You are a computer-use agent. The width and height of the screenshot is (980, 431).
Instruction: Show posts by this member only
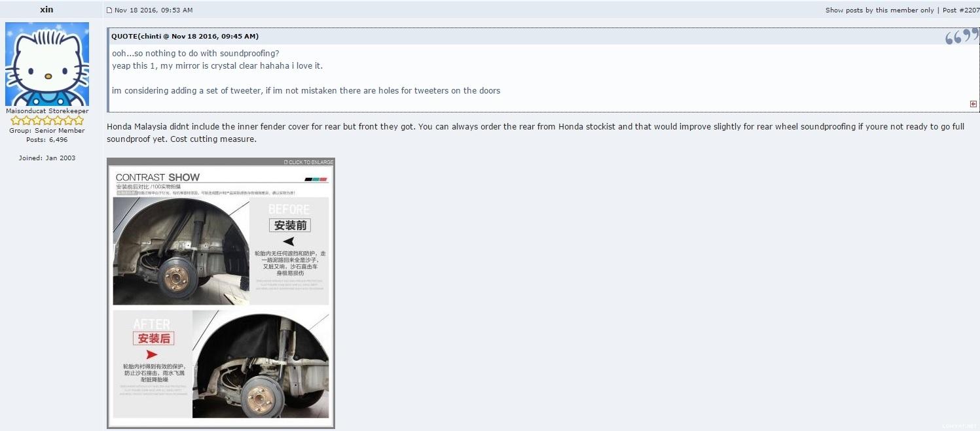879,10
